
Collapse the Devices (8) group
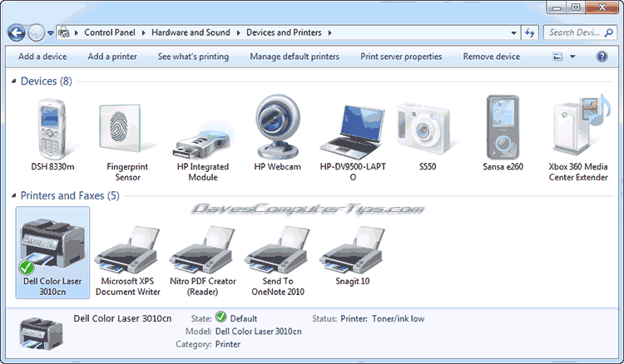point(13,81)
